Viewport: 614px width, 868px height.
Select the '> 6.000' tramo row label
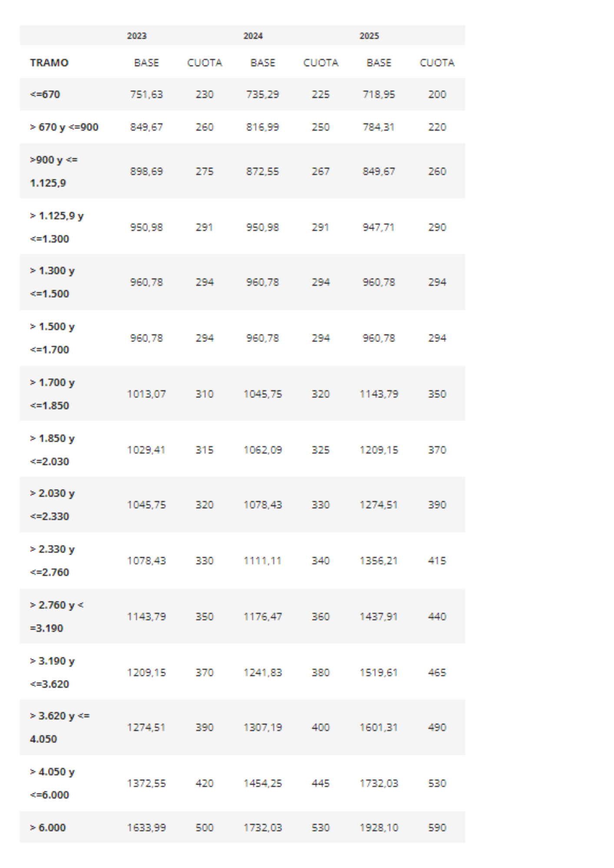point(48,828)
